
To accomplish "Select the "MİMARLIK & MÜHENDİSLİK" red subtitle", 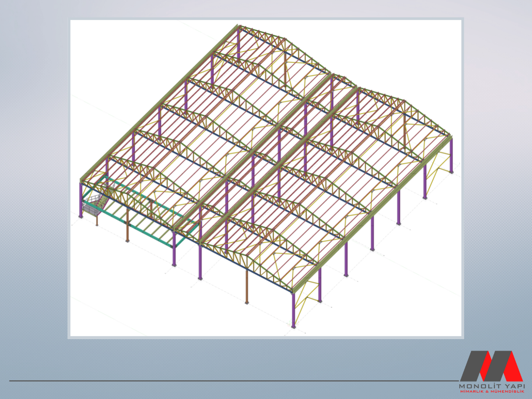I will click(x=492, y=391).
